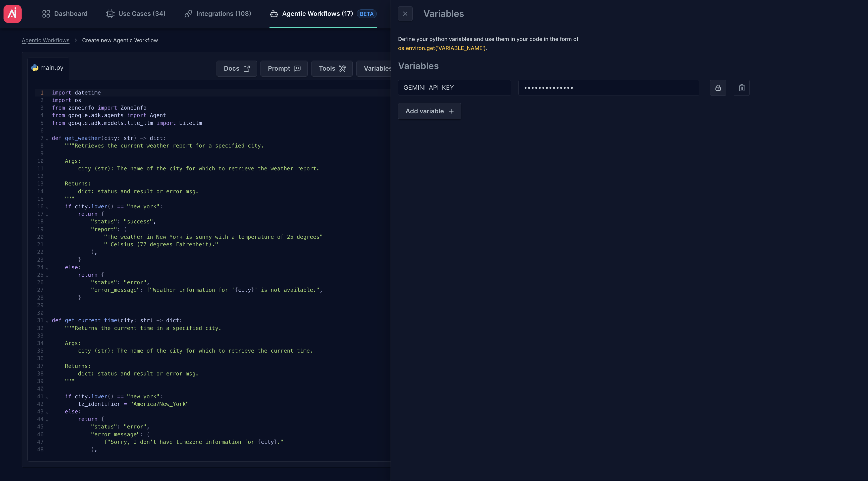Go to Integrations (108)

[218, 14]
